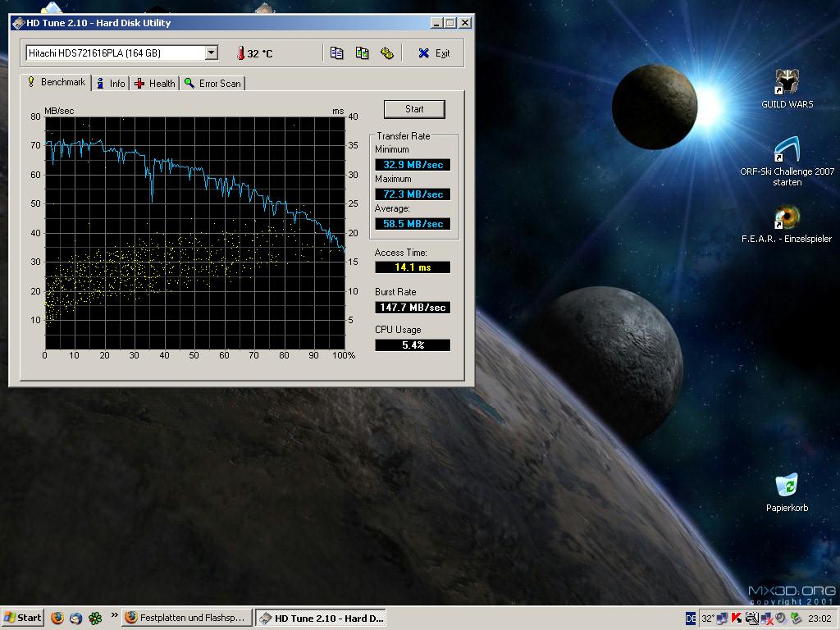Viewport: 840px width, 630px height.
Task: Launch Thunderbird from quick launch bar
Action: click(x=76, y=618)
